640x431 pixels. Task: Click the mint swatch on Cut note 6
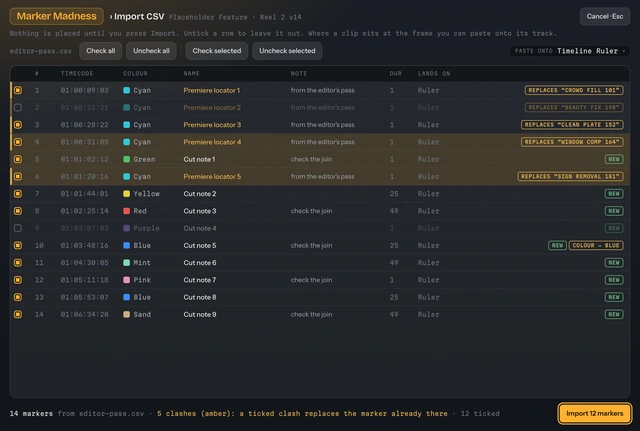(x=127, y=263)
